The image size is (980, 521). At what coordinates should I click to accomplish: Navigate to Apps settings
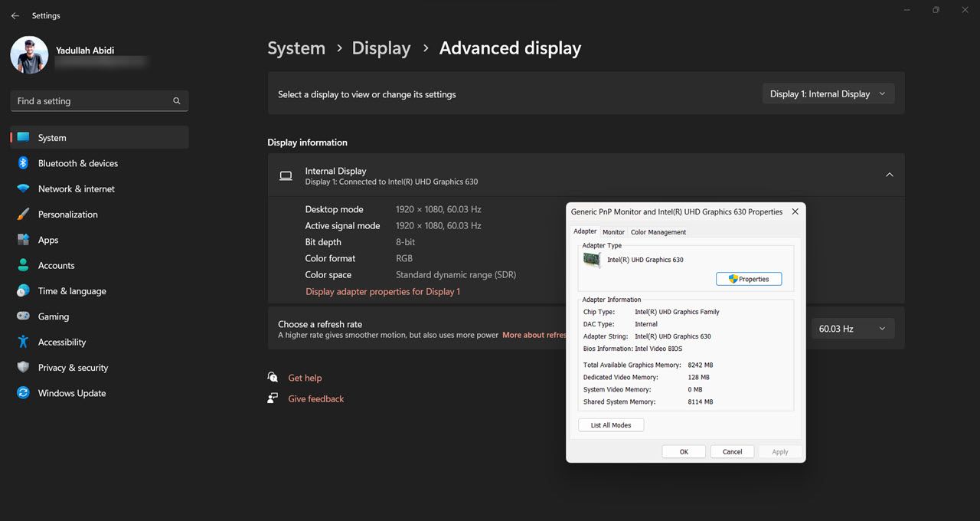point(47,240)
